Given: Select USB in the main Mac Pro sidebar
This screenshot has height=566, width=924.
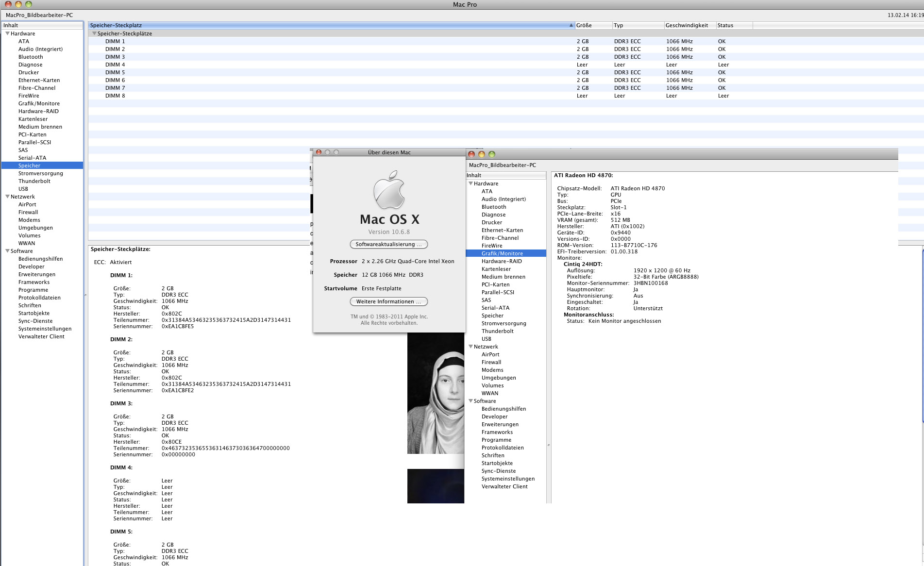Looking at the screenshot, I should [23, 189].
